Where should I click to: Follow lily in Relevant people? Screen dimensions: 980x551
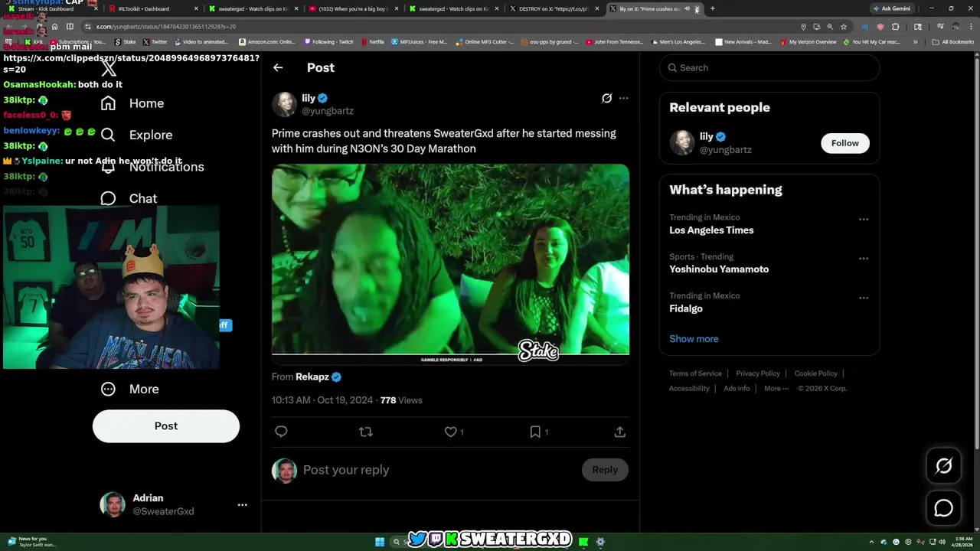point(845,143)
